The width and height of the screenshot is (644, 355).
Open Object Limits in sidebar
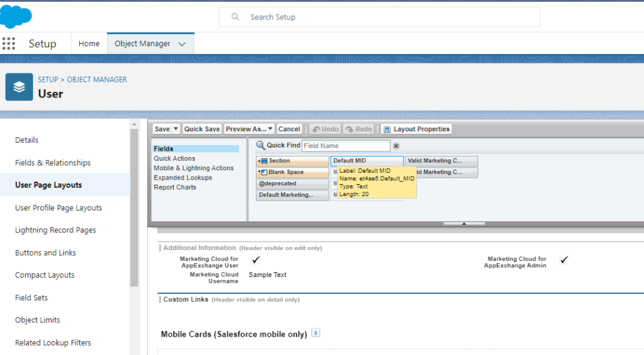[37, 320]
